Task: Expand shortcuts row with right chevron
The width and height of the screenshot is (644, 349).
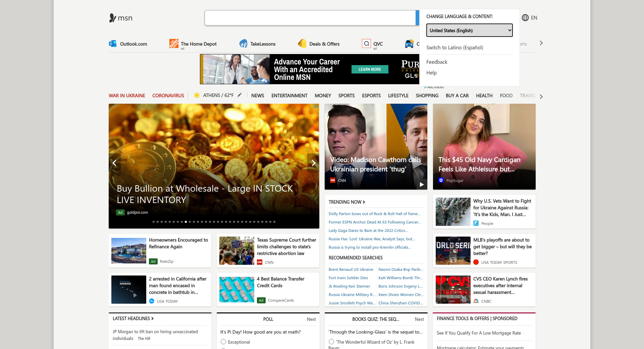Action: tap(541, 43)
